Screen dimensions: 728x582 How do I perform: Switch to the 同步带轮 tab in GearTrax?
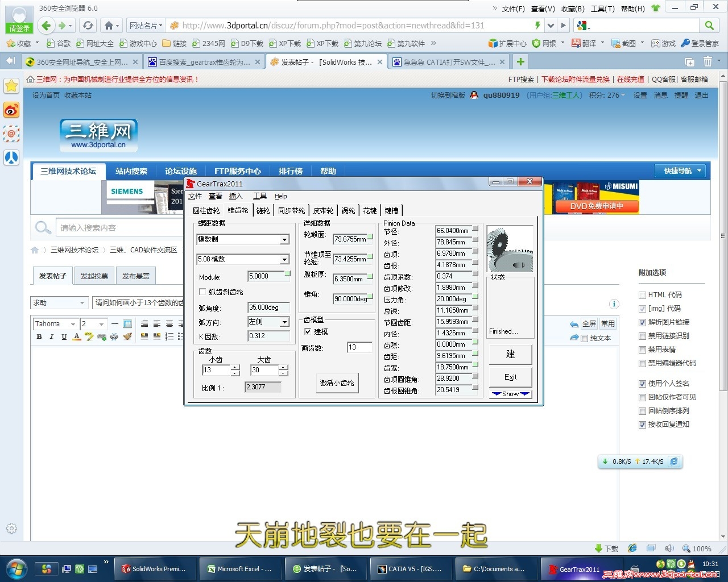tap(292, 210)
